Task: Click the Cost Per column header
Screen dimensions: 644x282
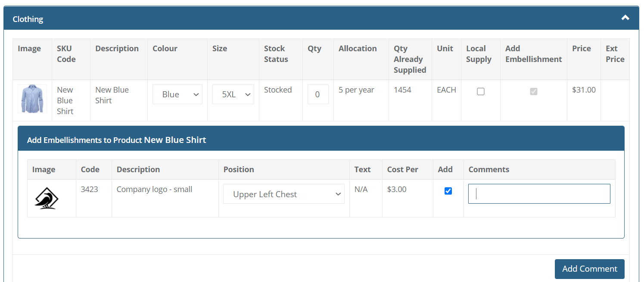Action: click(402, 169)
